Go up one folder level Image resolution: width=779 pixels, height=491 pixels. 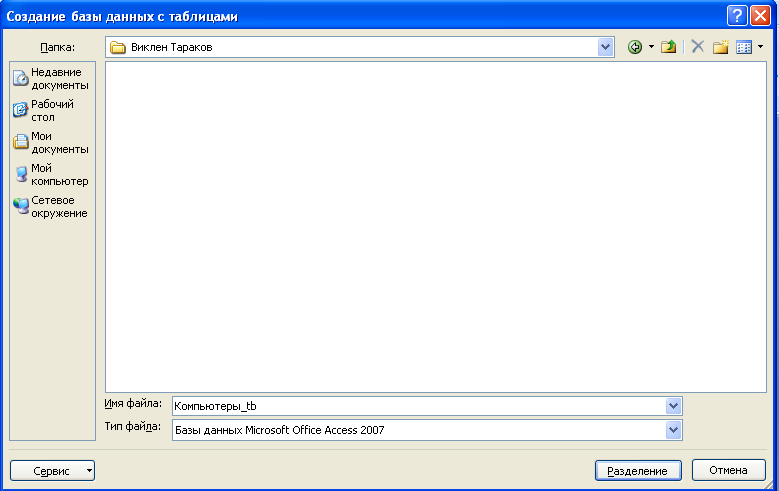tap(669, 47)
